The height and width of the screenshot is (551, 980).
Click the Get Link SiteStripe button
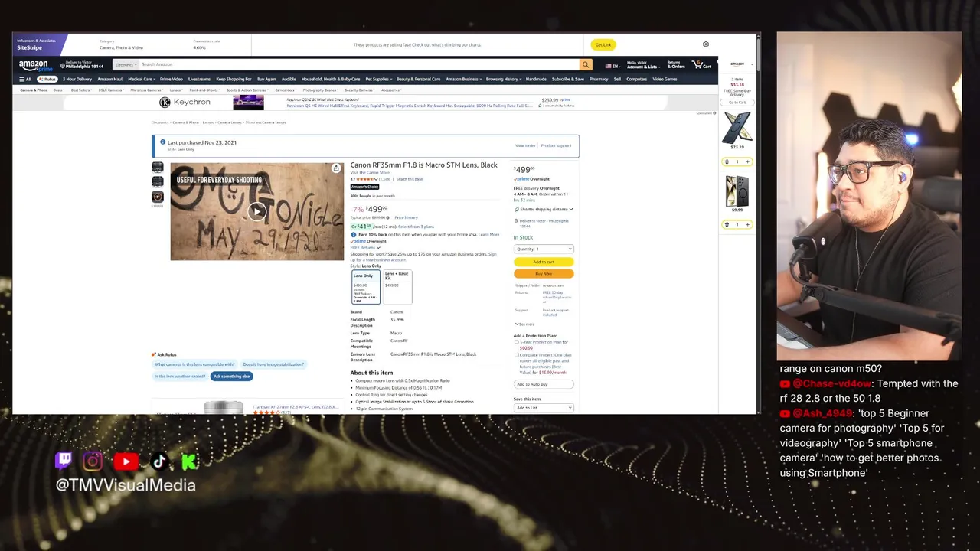pos(603,44)
